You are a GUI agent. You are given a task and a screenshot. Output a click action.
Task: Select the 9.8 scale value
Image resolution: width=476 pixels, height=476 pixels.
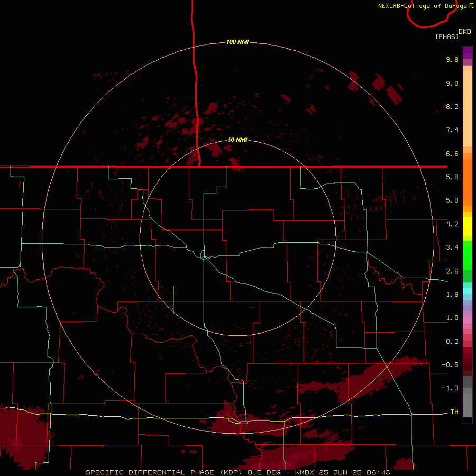[452, 59]
